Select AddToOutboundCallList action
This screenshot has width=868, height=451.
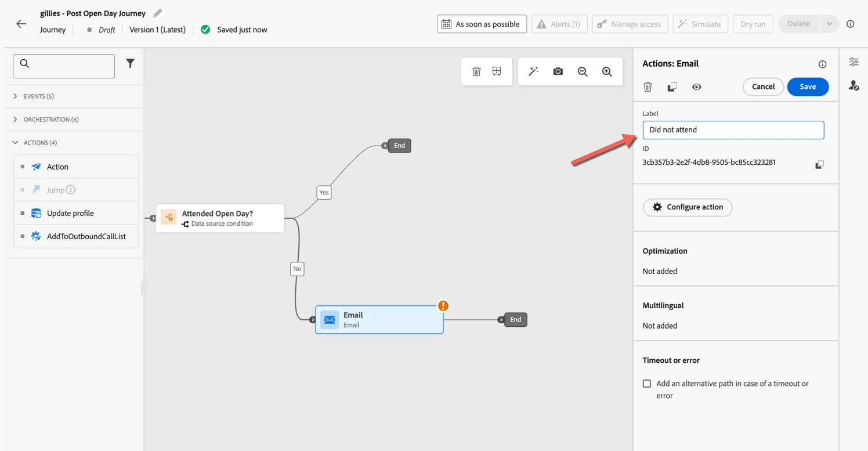(x=76, y=236)
